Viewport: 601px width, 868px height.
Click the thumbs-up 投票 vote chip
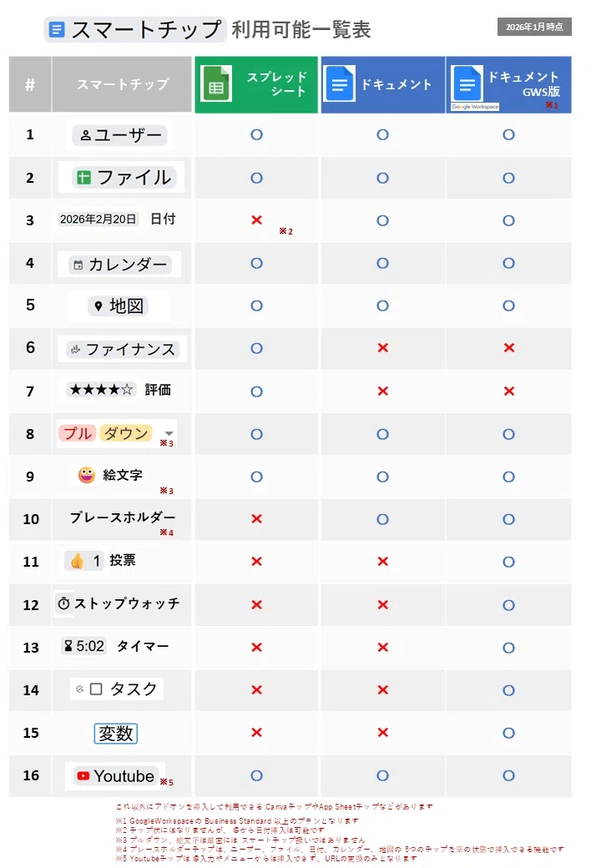click(x=84, y=561)
